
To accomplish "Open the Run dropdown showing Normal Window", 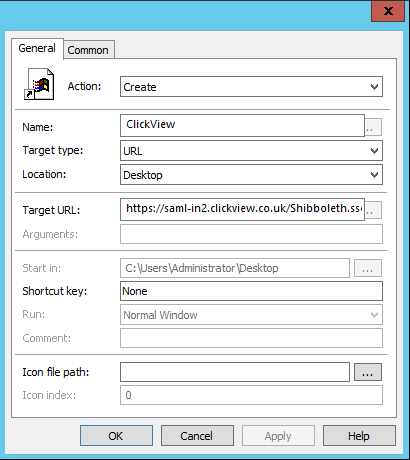I will coord(251,315).
